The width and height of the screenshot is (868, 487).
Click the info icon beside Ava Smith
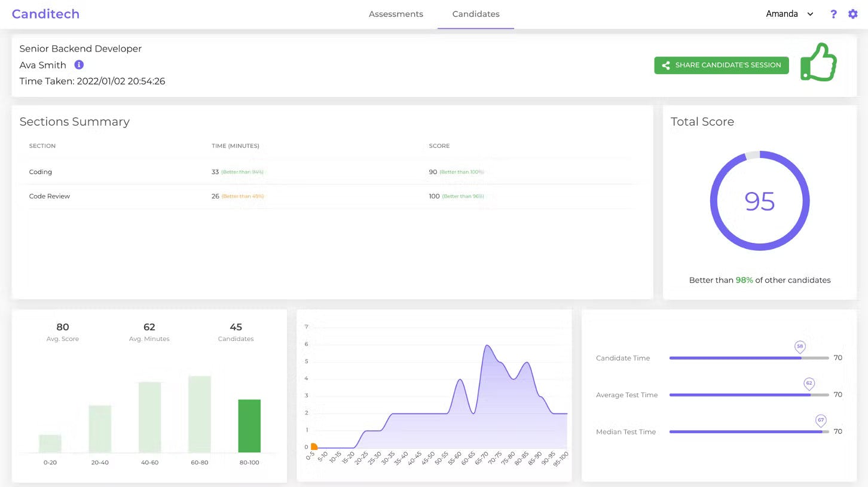click(x=79, y=65)
